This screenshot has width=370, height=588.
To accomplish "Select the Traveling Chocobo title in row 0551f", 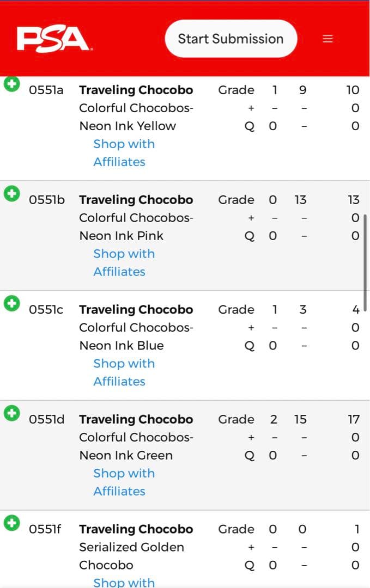I will (136, 529).
